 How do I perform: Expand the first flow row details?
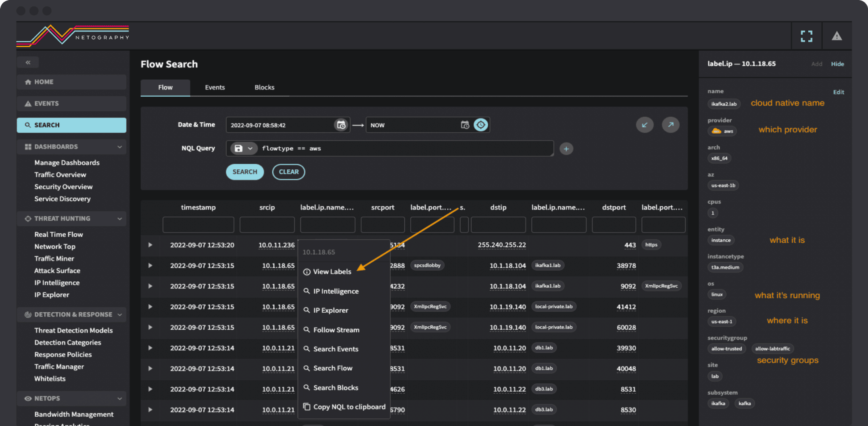(x=150, y=245)
